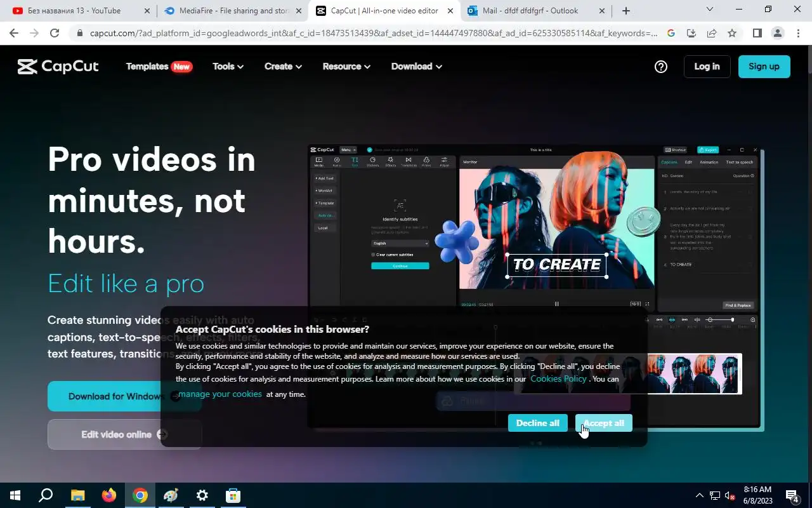Show hidden system tray icons

tap(700, 495)
